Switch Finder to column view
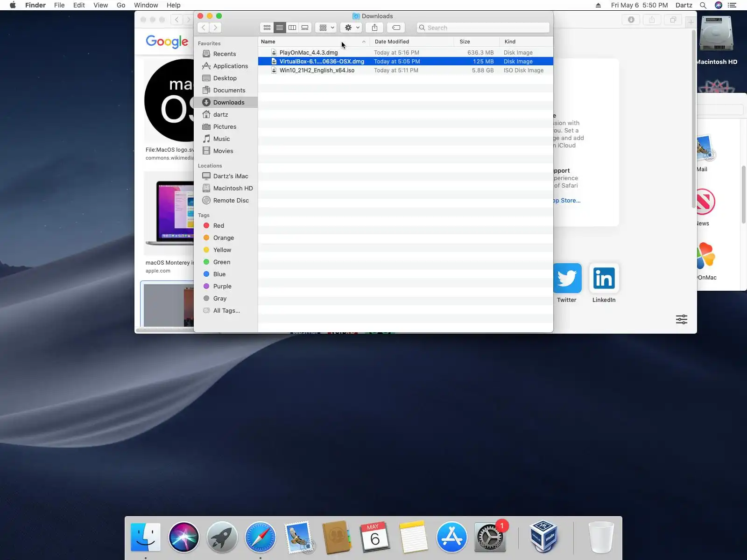The width and height of the screenshot is (747, 560). [292, 28]
